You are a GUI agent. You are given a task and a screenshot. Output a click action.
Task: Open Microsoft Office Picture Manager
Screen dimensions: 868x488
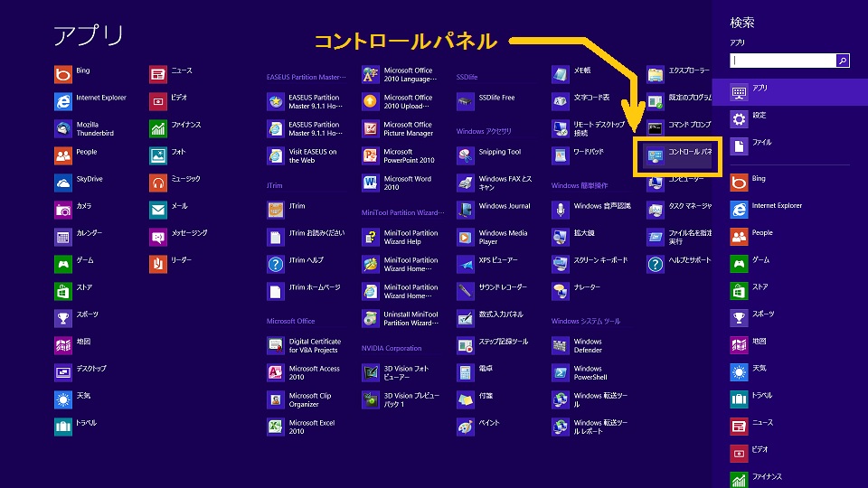[x=398, y=128]
